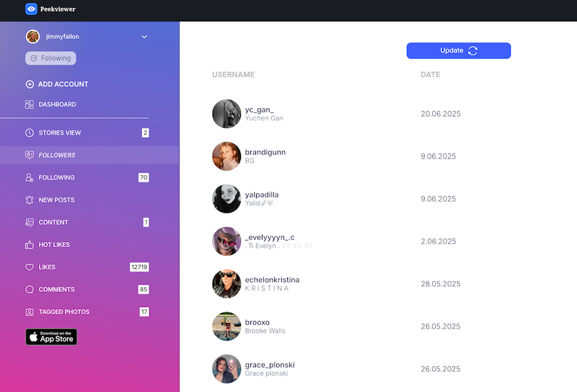Click username yalpadilla
Viewport: 577px width, 392px height.
[262, 195]
